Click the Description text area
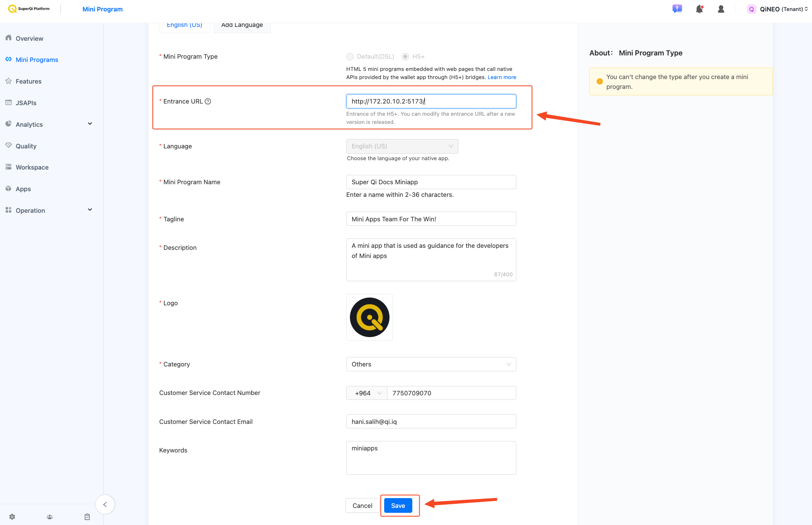812x525 pixels. pos(431,260)
